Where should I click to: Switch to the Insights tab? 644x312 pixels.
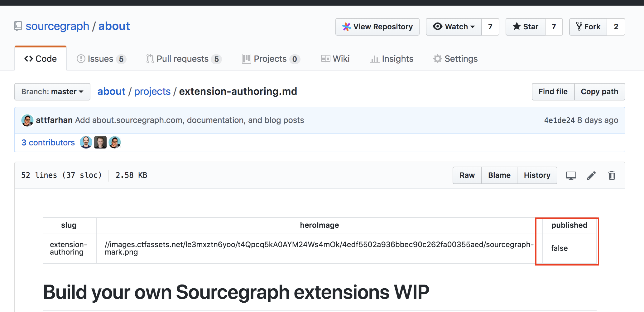point(392,59)
